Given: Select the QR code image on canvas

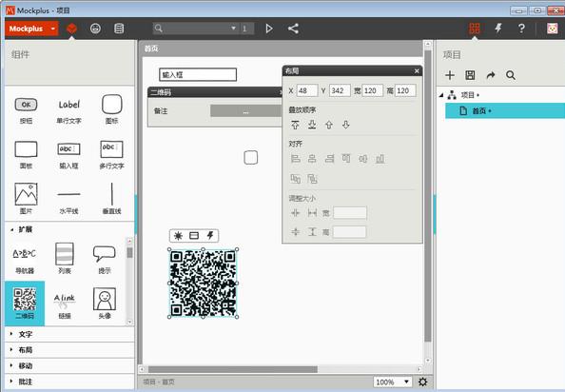Looking at the screenshot, I should pyautogui.click(x=204, y=284).
